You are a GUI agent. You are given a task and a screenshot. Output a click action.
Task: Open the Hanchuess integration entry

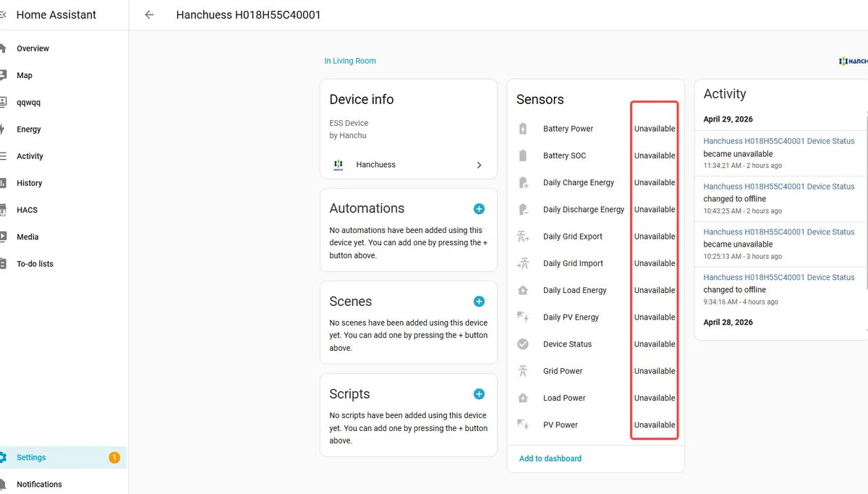409,165
